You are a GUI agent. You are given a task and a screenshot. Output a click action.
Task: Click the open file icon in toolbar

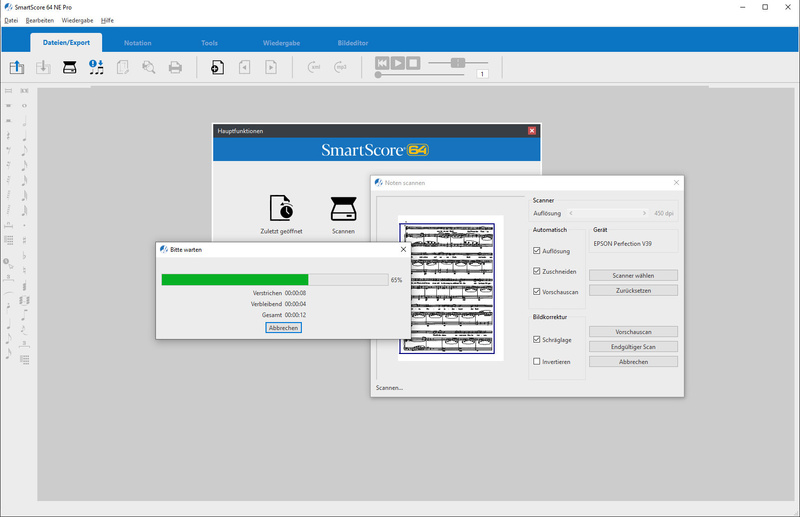click(17, 67)
